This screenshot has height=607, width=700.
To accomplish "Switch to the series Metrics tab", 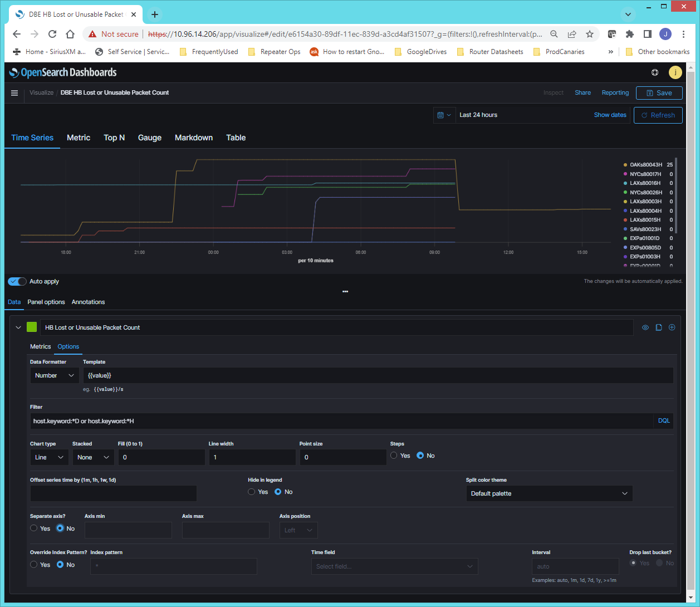I will pos(41,346).
